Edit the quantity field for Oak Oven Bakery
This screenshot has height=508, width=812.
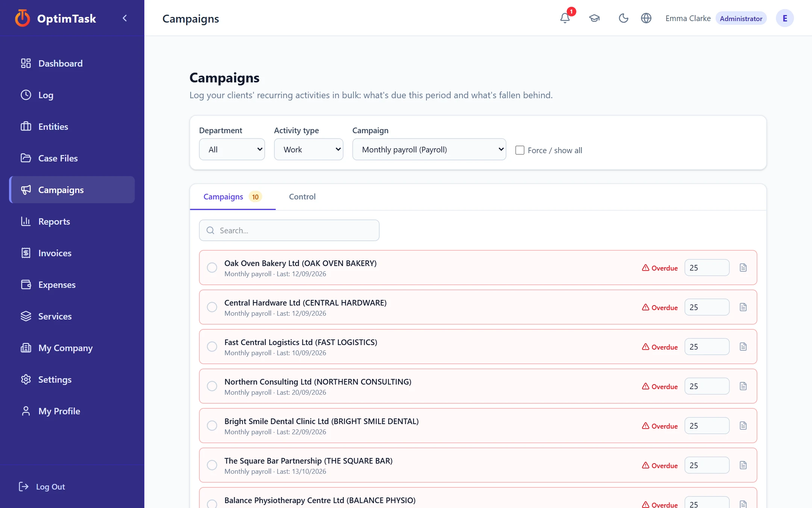point(707,268)
